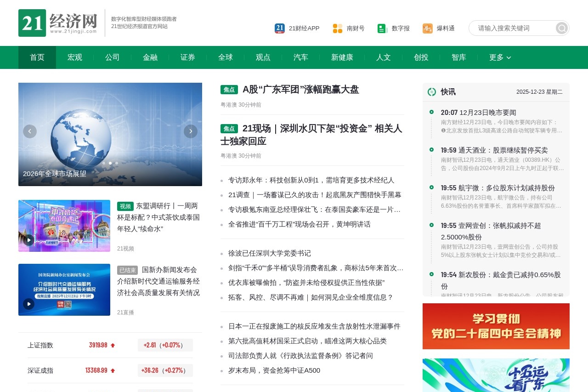Open the A股广东军团 headline article
Viewport: 588px width, 392px height.
pos(301,90)
